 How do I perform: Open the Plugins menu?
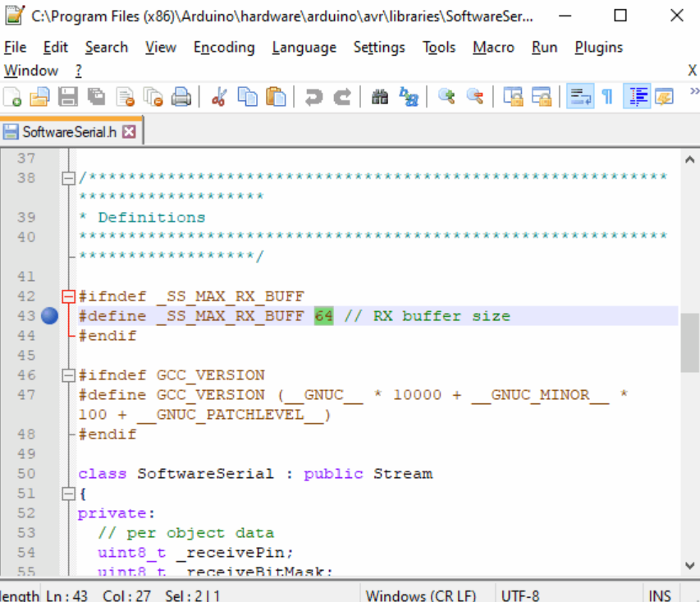tap(598, 48)
